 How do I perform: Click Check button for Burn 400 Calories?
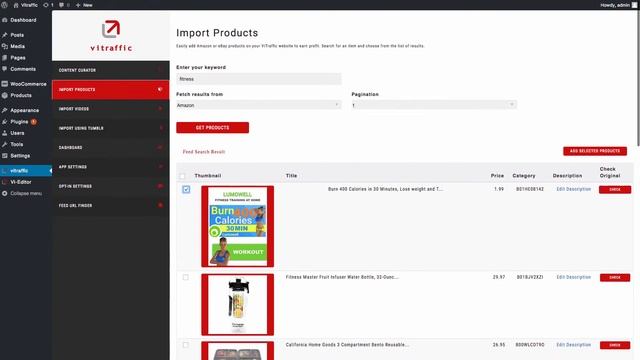pos(615,189)
